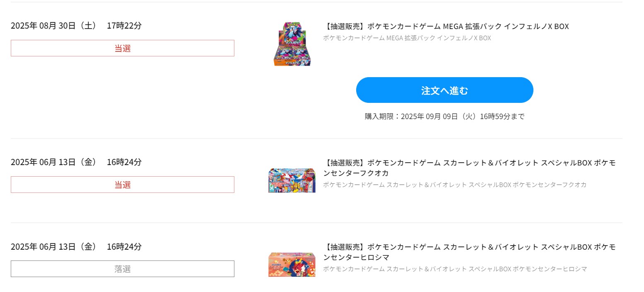Screen dimensions: 644x292
Task: Select the ポケモンセンターヒロシマ special box thumbnail
Action: 292,265
